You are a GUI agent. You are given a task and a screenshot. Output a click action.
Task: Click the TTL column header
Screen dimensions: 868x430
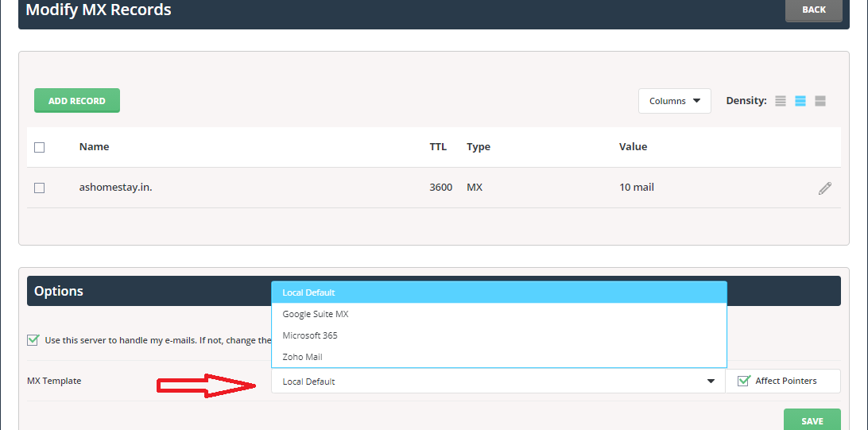coord(438,147)
